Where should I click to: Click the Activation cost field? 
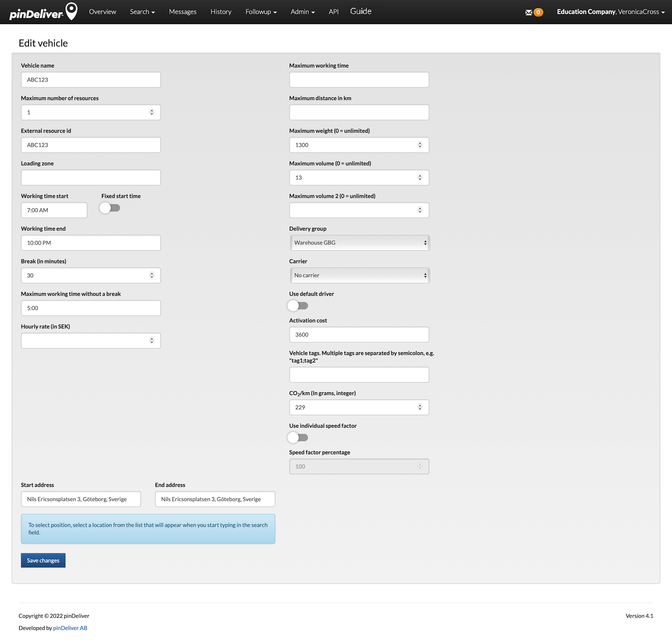click(359, 335)
